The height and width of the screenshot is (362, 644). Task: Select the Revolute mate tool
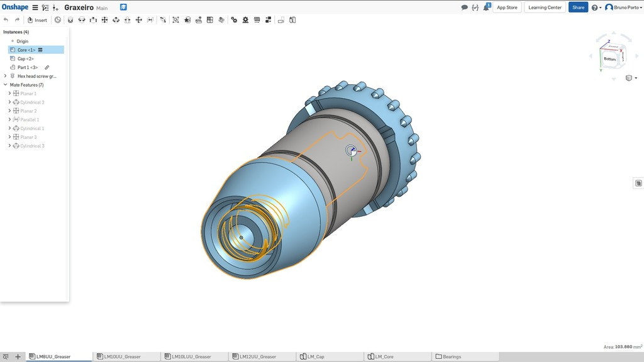click(82, 19)
